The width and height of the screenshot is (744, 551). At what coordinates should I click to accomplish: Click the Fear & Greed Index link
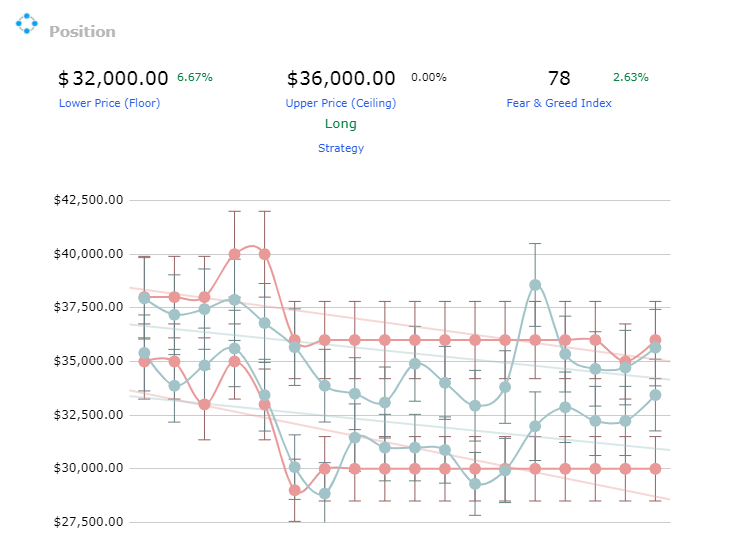tap(559, 103)
